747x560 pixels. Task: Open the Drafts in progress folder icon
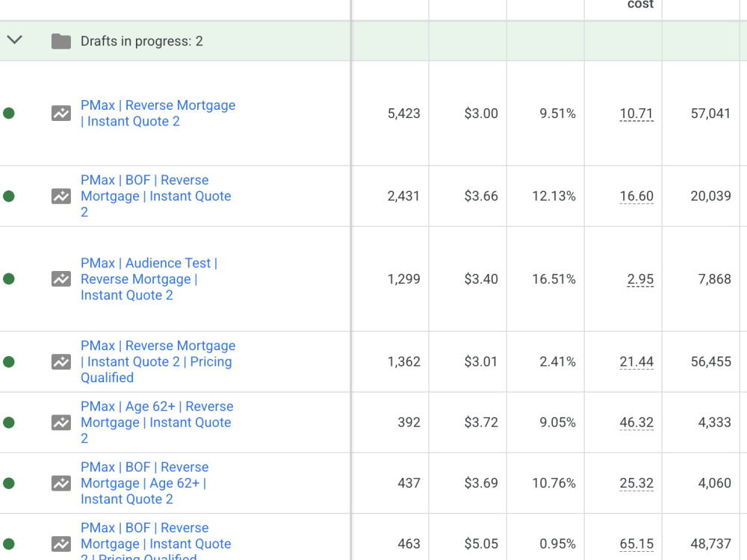(x=61, y=41)
